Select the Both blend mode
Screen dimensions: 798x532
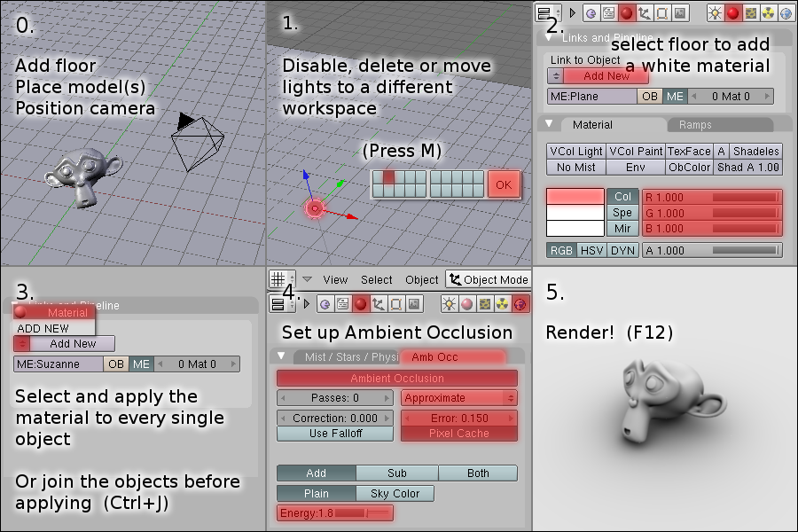click(x=478, y=473)
